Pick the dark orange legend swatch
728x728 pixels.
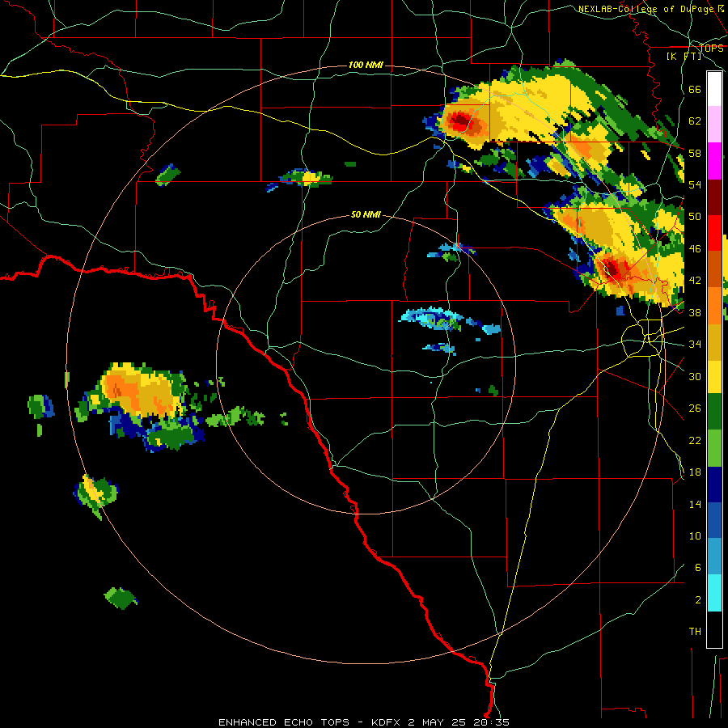tap(714, 269)
